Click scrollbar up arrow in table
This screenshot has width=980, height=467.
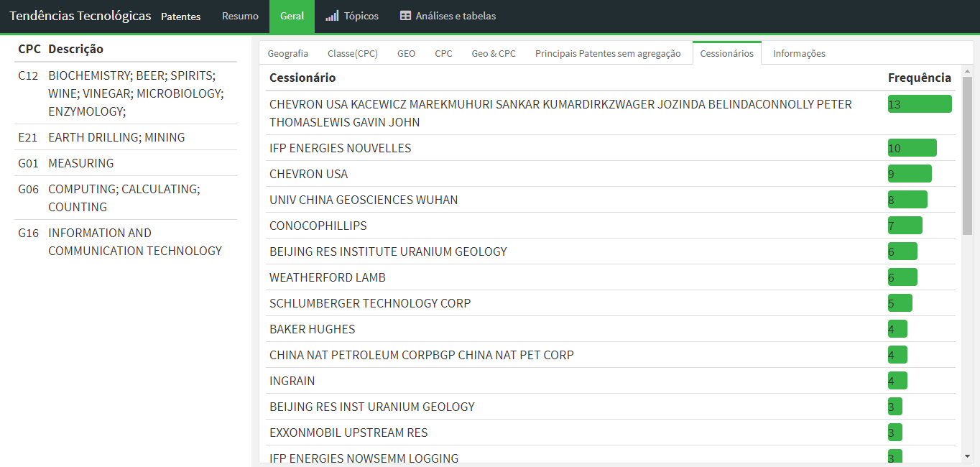pos(967,71)
